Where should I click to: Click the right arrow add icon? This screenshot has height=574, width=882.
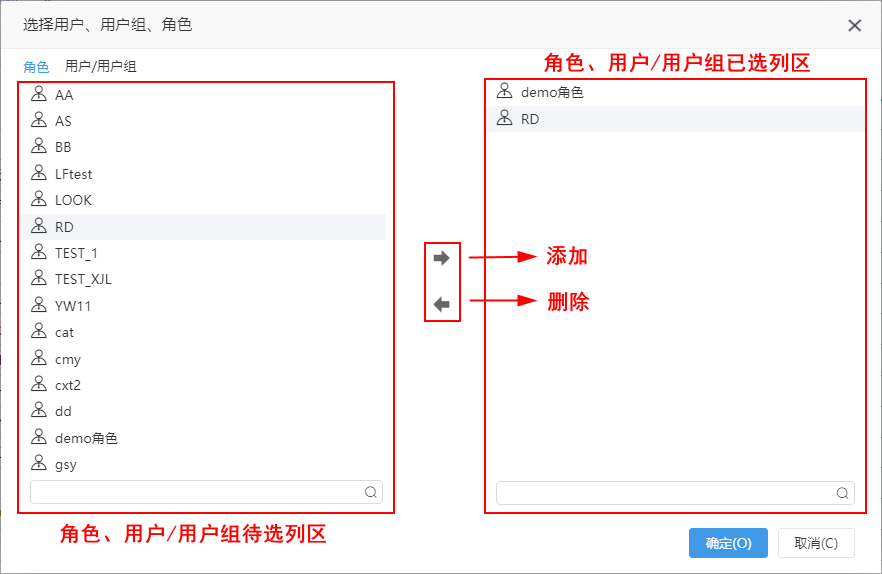pos(442,258)
